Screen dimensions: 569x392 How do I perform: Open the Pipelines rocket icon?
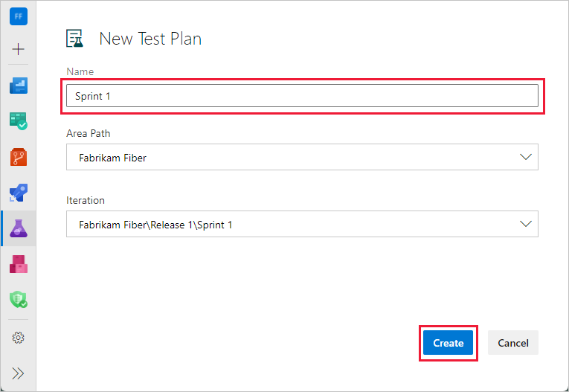point(19,193)
